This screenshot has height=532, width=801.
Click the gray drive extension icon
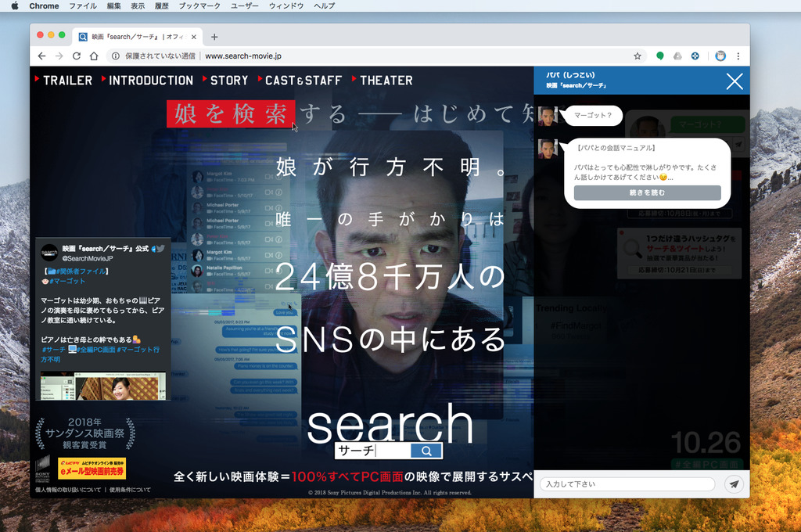click(x=677, y=56)
